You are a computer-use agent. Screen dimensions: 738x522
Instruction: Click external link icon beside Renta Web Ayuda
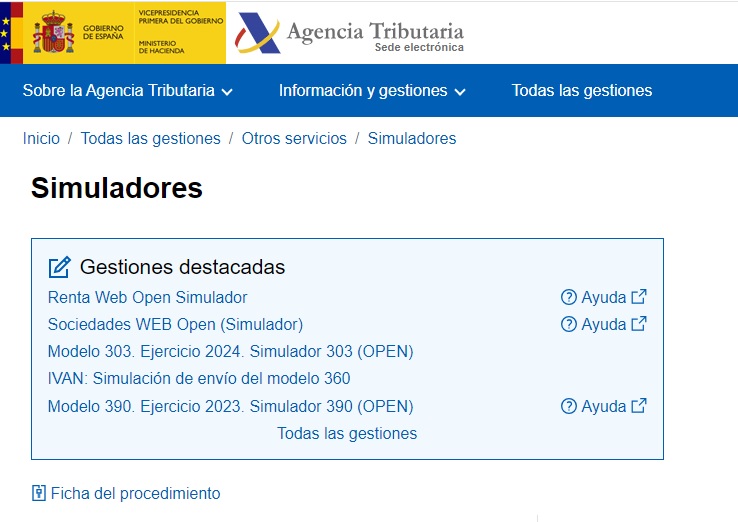(639, 297)
